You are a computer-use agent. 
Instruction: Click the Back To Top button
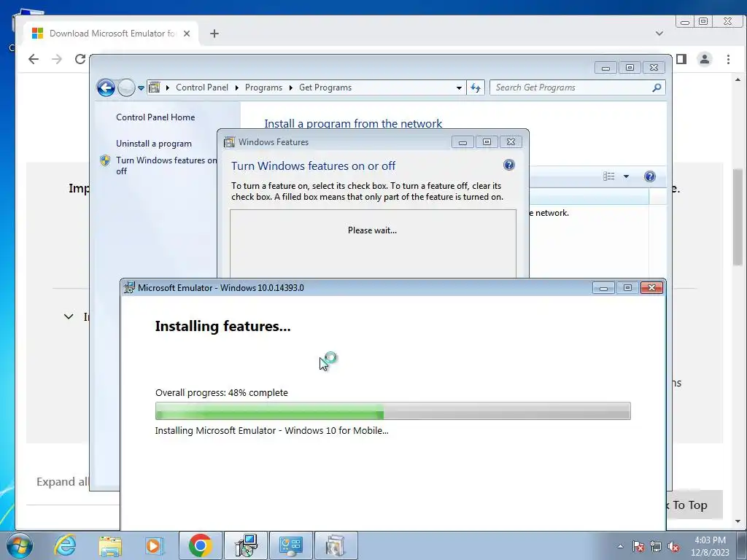click(x=694, y=505)
